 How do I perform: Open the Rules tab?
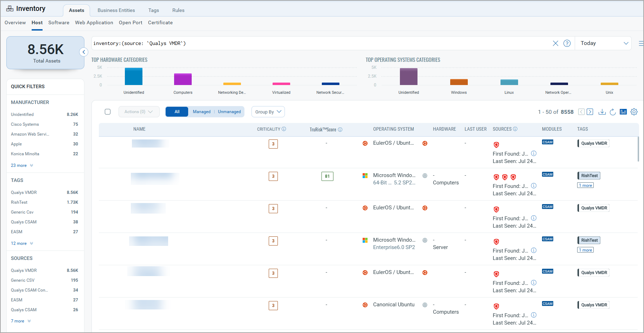(178, 10)
